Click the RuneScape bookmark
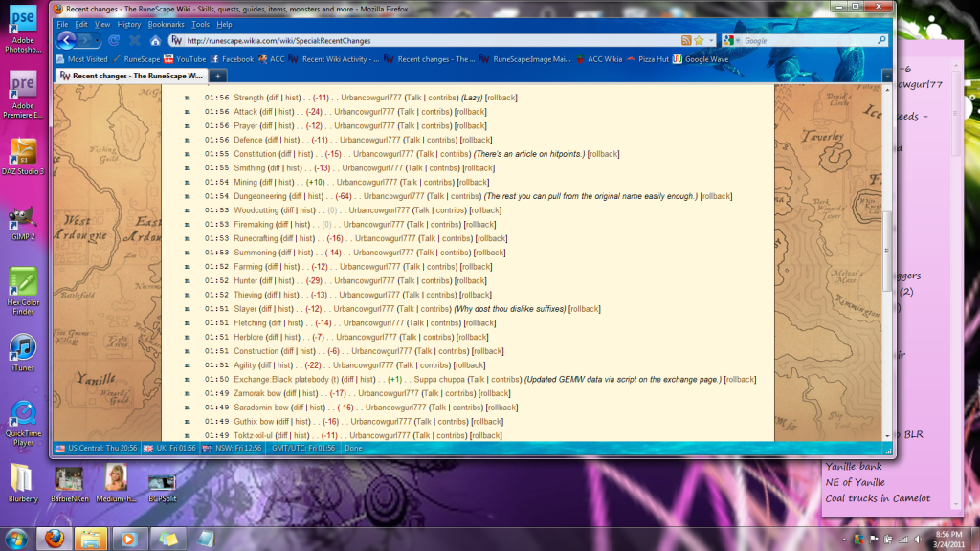This screenshot has height=551, width=980. coord(137,59)
